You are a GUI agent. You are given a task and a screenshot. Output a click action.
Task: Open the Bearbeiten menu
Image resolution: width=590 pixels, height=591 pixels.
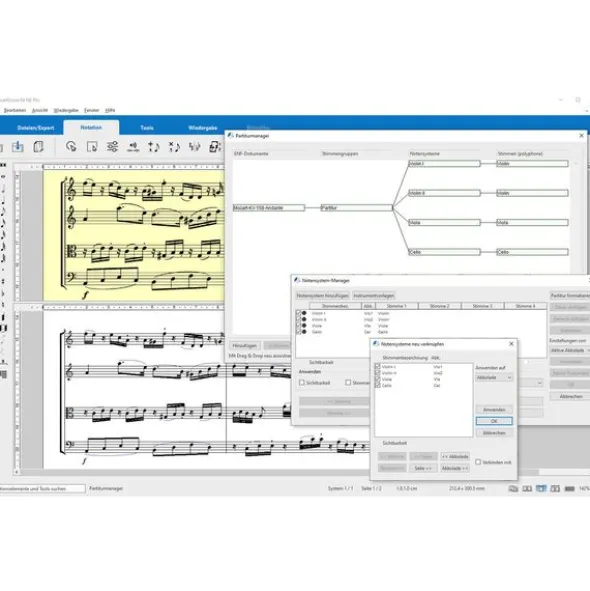tap(15, 110)
